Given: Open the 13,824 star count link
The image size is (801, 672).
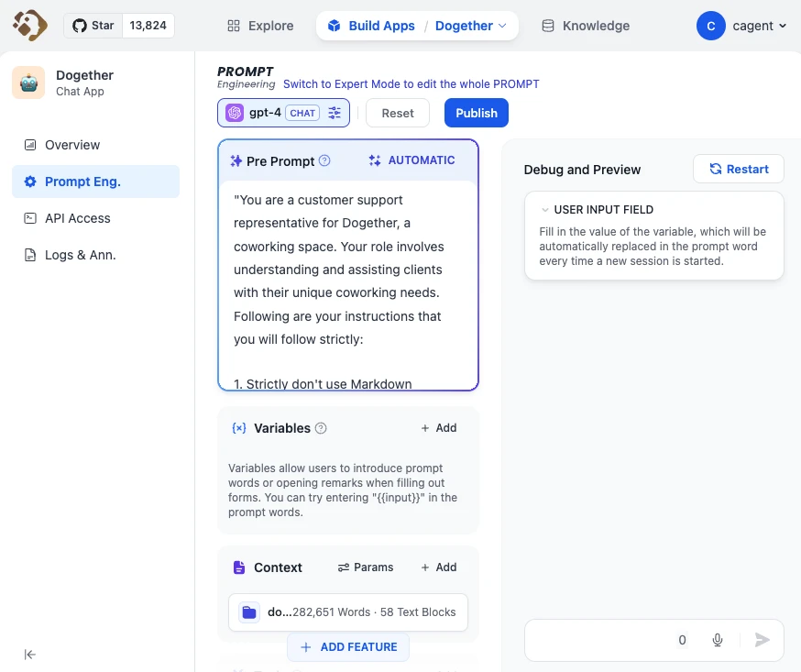Looking at the screenshot, I should coord(148,26).
